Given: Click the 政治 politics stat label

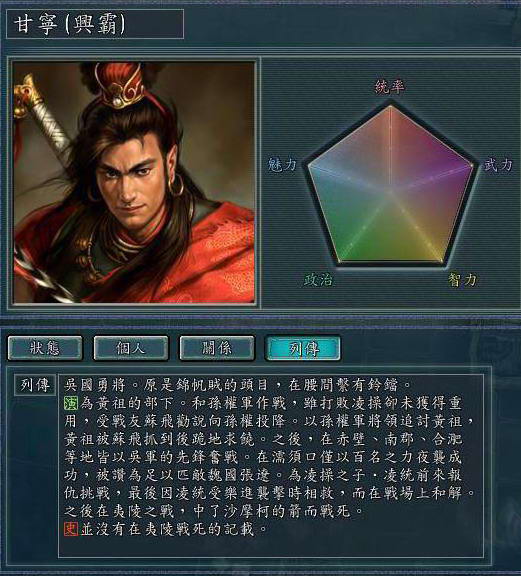Looking at the screenshot, I should point(318,280).
